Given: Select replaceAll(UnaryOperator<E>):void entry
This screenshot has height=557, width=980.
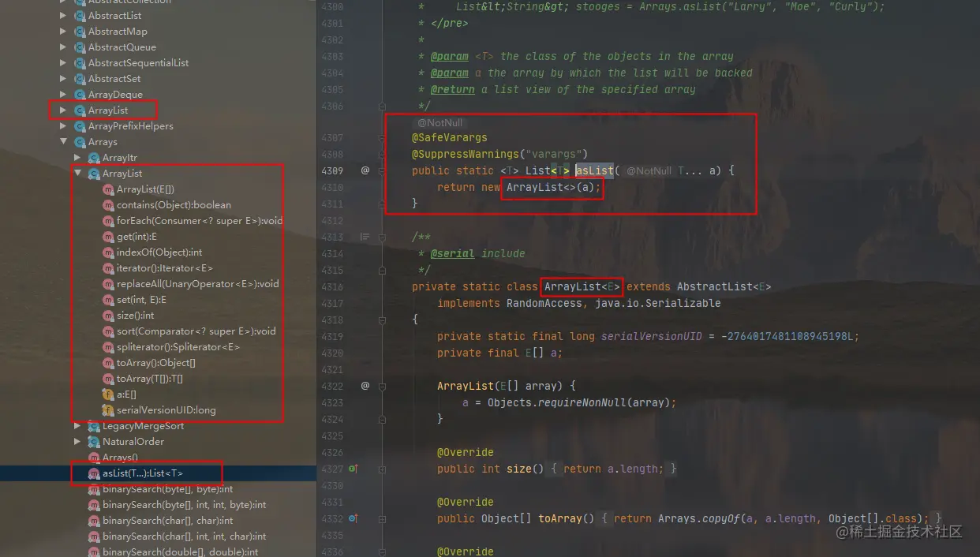Looking at the screenshot, I should (x=198, y=284).
